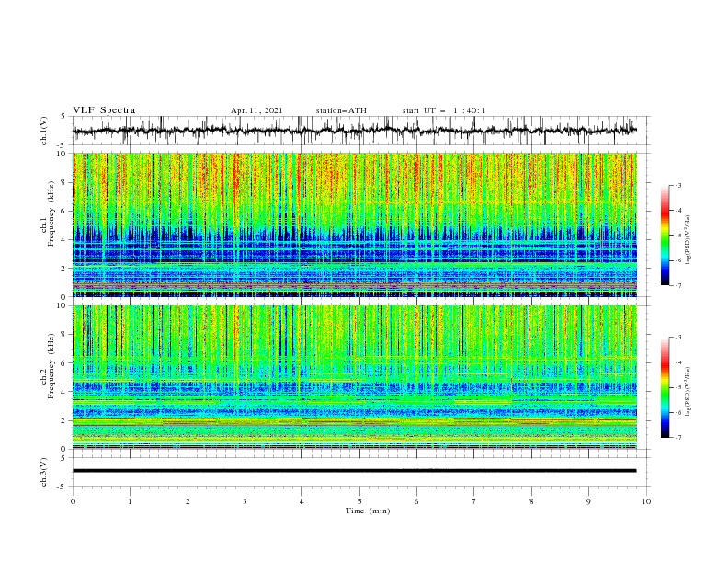Click the 'station=ATH' label

point(341,110)
